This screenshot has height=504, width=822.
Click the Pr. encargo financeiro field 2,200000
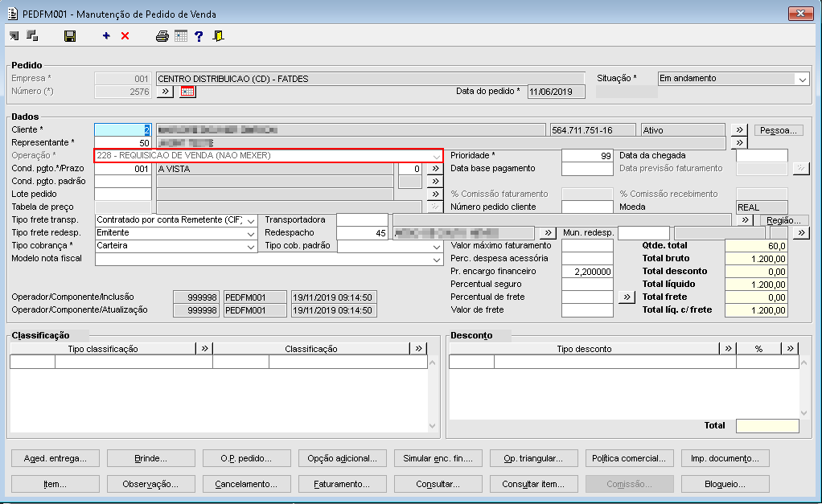point(587,272)
